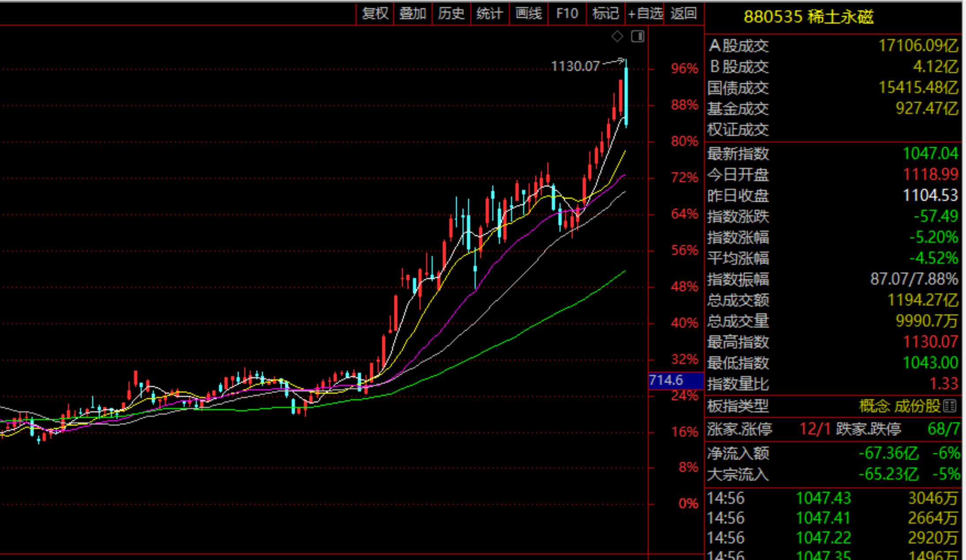Open the constituent stocks list icon
The width and height of the screenshot is (966, 560).
point(950,406)
